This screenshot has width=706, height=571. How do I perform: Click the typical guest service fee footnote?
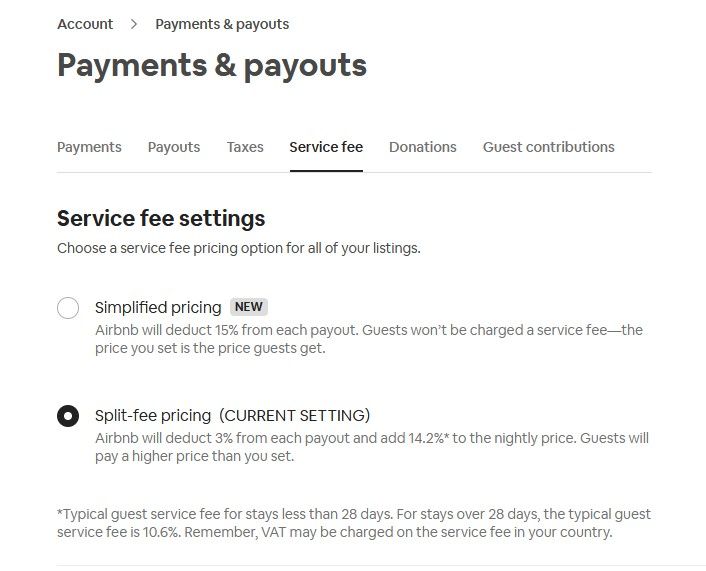click(353, 523)
